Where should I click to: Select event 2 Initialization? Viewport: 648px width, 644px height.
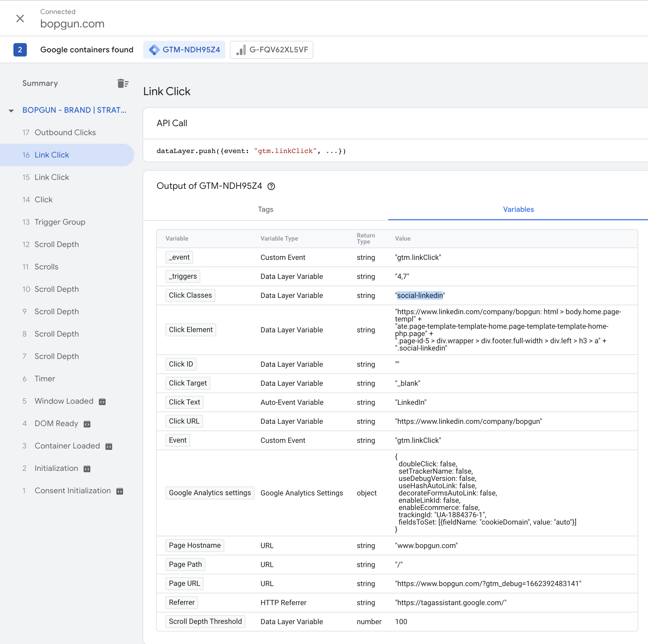(x=67, y=468)
